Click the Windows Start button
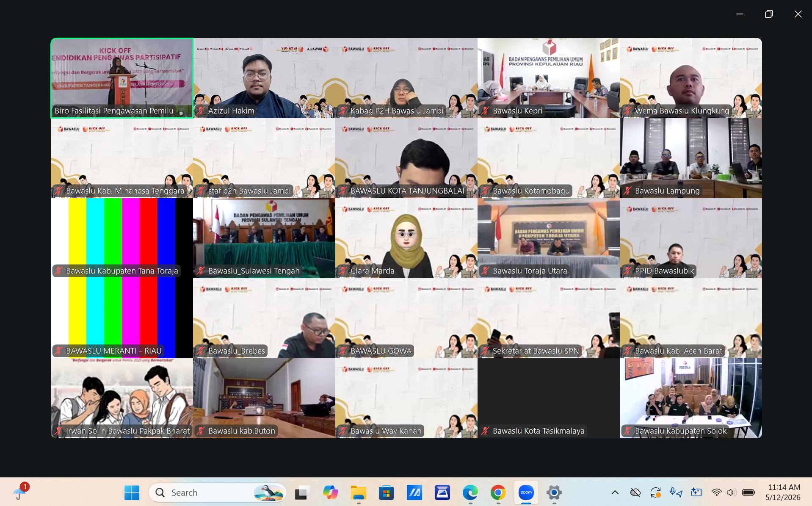This screenshot has width=812, height=506. [x=132, y=492]
